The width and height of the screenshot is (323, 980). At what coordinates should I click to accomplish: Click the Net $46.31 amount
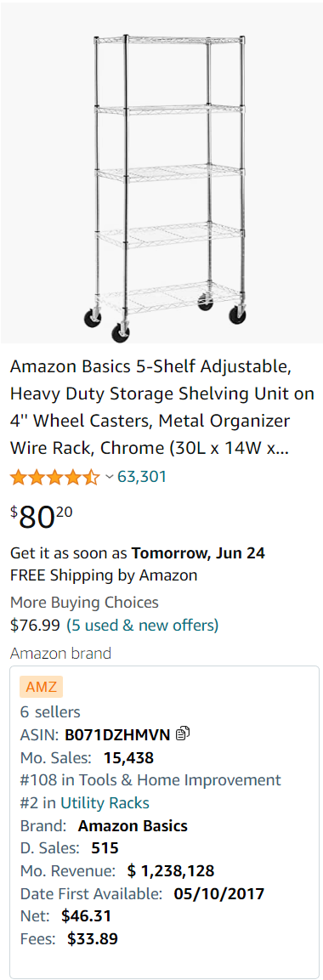(86, 916)
